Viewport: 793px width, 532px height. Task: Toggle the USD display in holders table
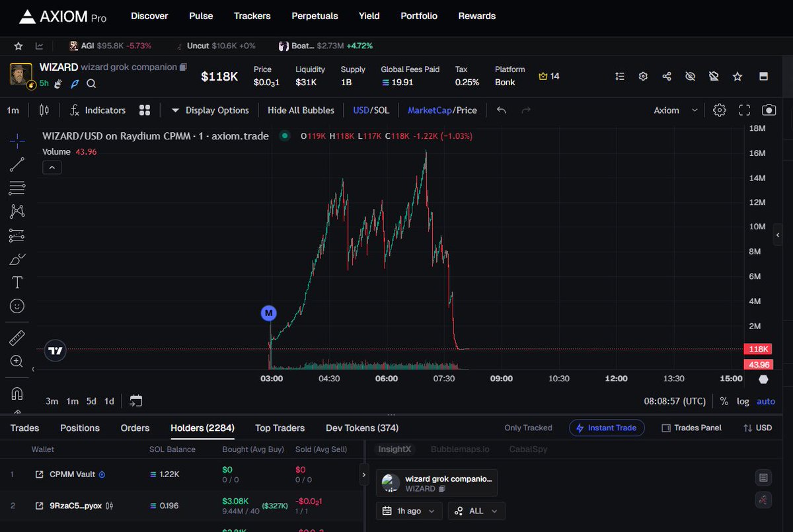coord(757,428)
